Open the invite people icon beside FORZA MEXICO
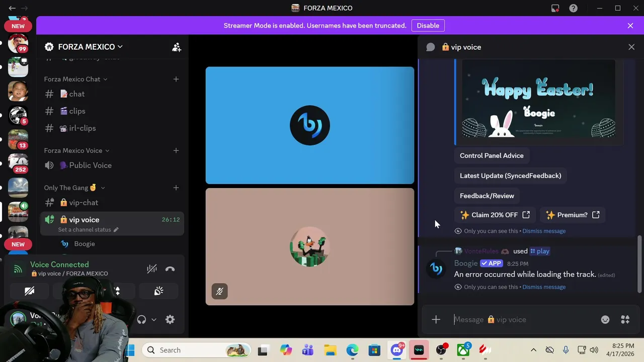Screen dimensions: 644x362 tap(177, 47)
